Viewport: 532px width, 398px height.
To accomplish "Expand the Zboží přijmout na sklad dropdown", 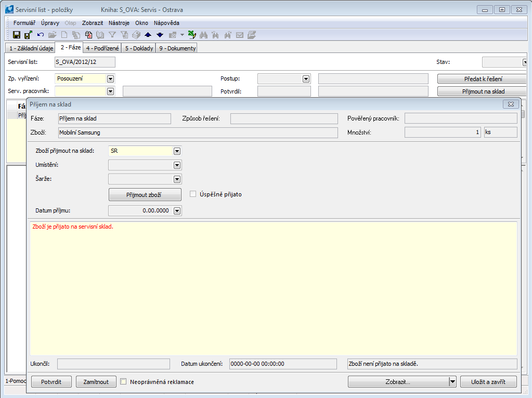I will click(177, 151).
